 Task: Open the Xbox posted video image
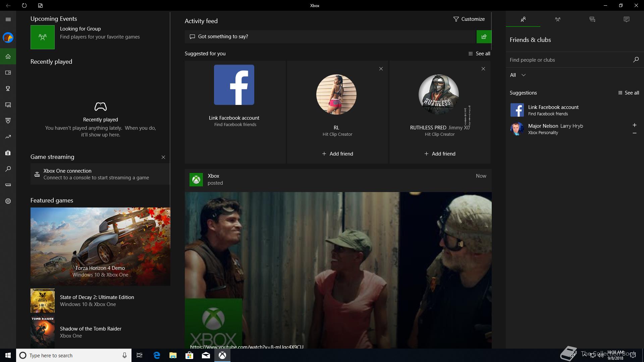pos(338,270)
